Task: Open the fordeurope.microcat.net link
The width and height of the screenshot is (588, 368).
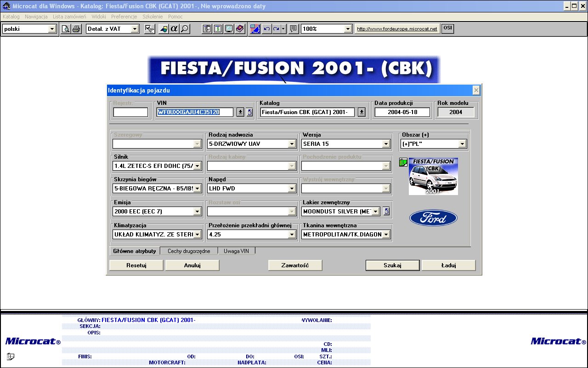Action: (x=397, y=29)
